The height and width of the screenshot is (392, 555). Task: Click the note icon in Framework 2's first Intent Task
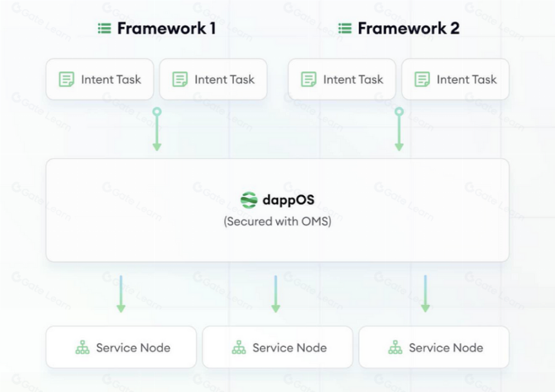pyautogui.click(x=308, y=79)
